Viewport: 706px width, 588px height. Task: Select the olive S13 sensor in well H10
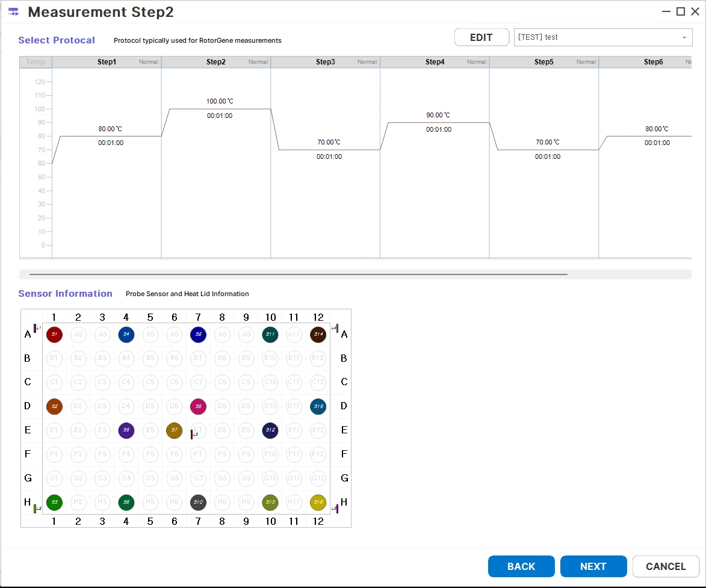(x=270, y=502)
